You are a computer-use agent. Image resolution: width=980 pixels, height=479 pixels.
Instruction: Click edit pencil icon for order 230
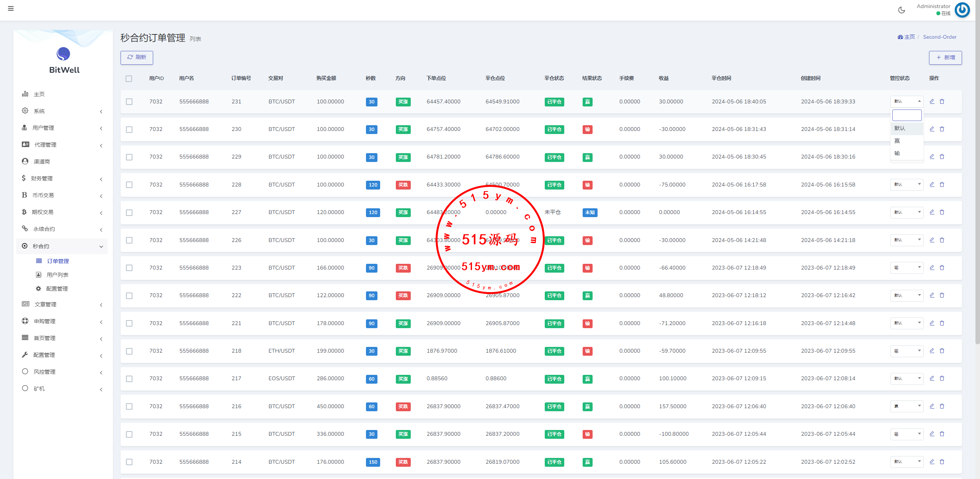coord(932,129)
